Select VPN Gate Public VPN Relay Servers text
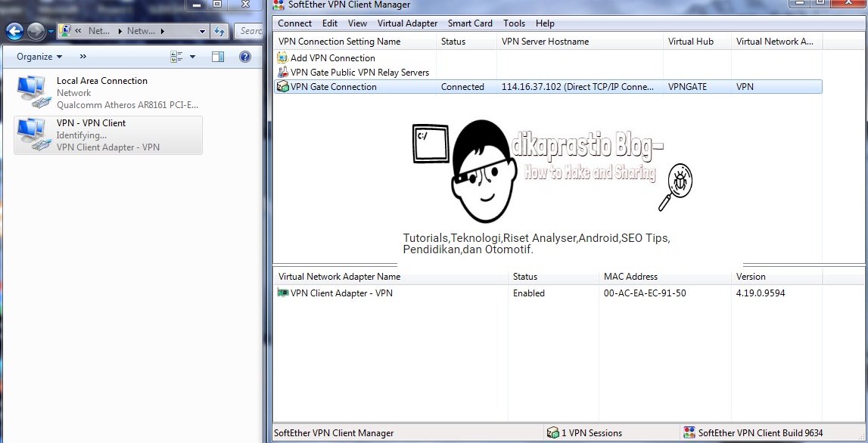Screen dimensions: 868x443 tap(359, 73)
